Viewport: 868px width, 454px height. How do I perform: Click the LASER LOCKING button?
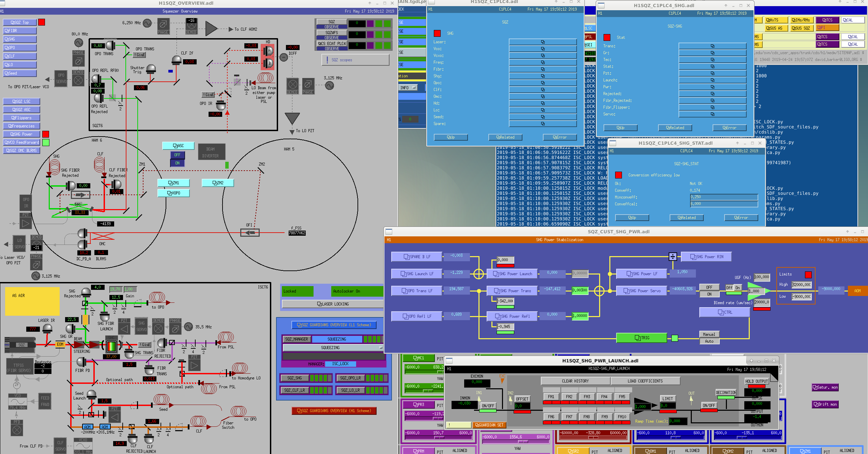333,304
